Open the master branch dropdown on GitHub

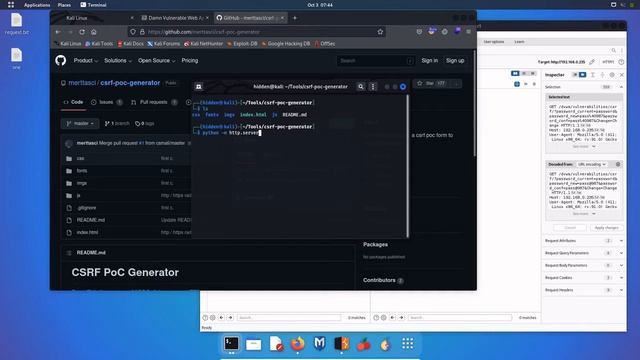click(x=80, y=123)
